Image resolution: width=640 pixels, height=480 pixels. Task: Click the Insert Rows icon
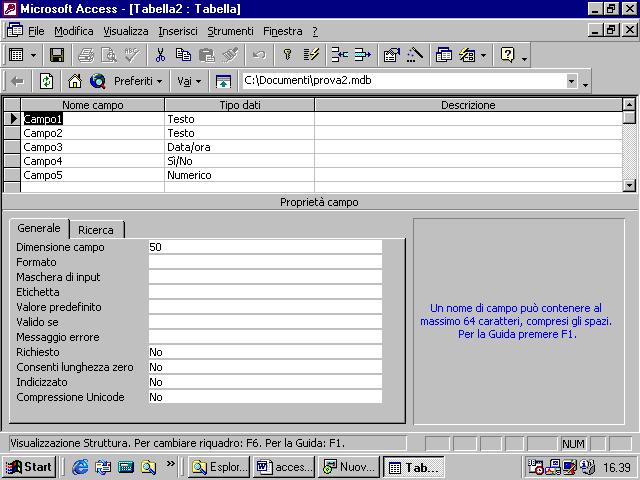coord(340,55)
